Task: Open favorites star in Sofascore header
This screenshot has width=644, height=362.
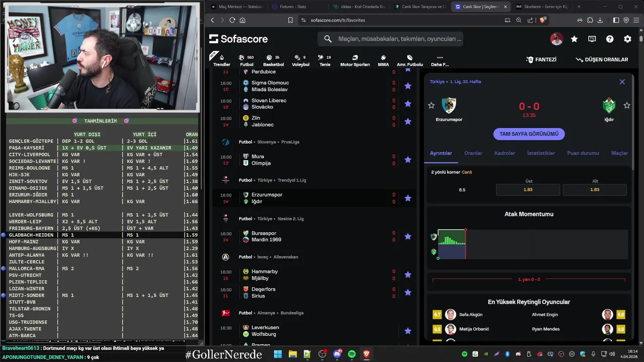Action: (574, 39)
